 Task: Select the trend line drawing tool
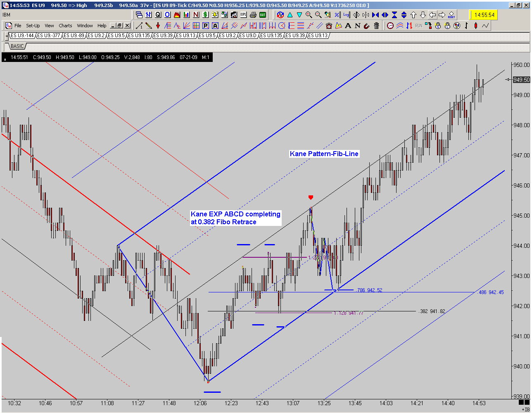point(139,26)
